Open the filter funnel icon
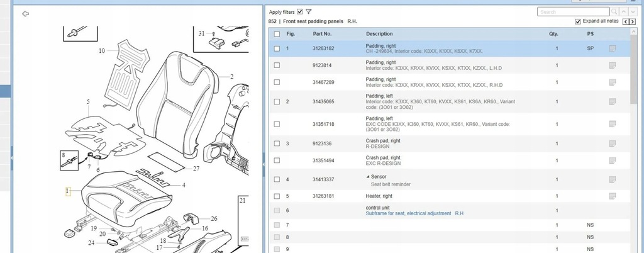644x253 pixels. [308, 12]
